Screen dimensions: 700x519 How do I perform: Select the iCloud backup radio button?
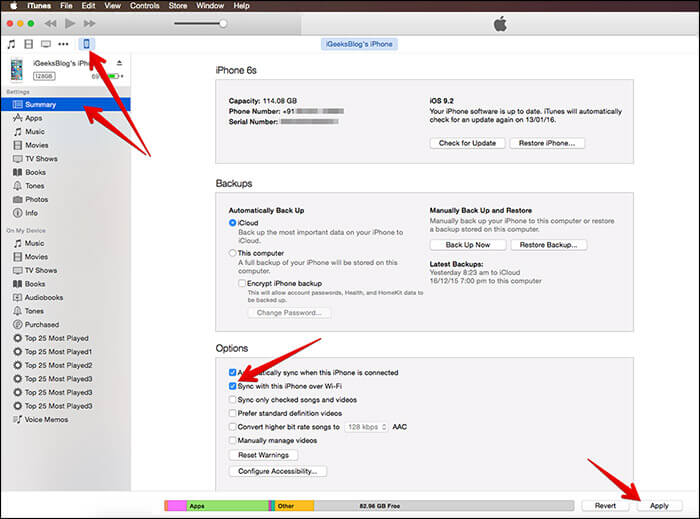point(232,223)
